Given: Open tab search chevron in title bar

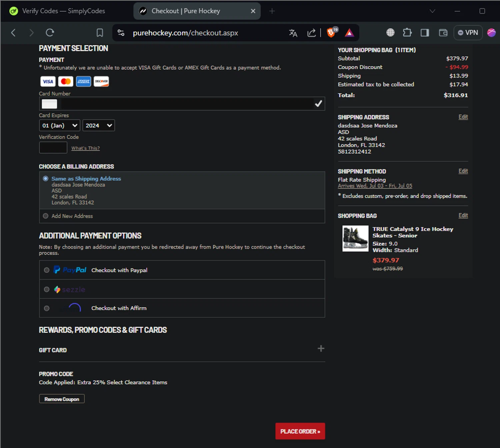Looking at the screenshot, I should click(x=432, y=11).
